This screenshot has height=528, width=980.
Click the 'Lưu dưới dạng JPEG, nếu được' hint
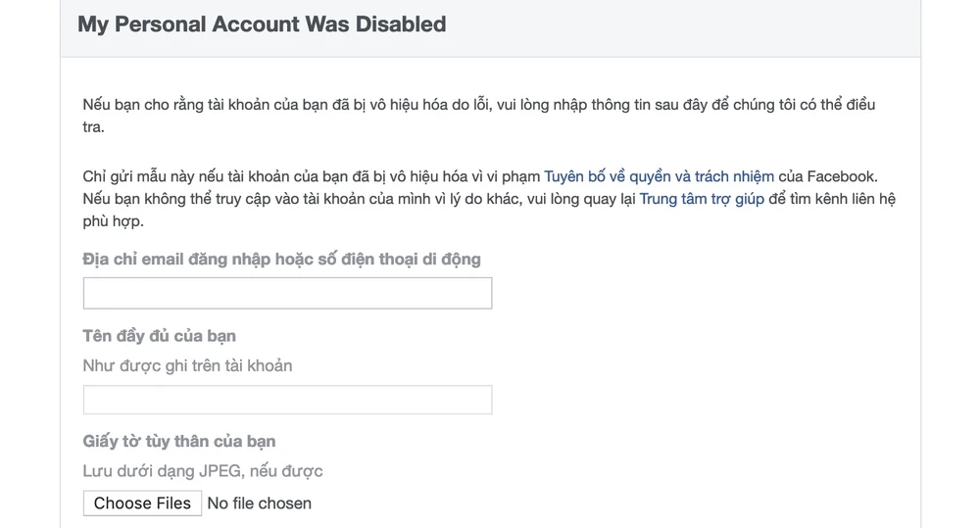coord(203,471)
